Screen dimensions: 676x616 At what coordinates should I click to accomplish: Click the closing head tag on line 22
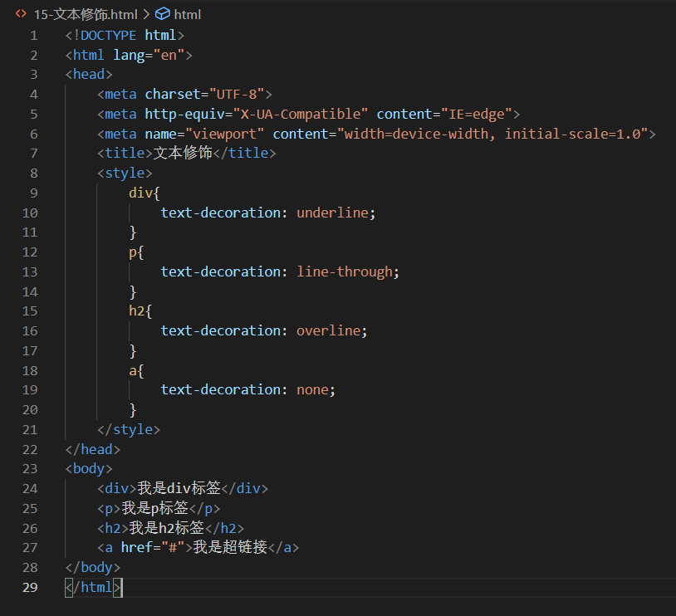point(93,450)
